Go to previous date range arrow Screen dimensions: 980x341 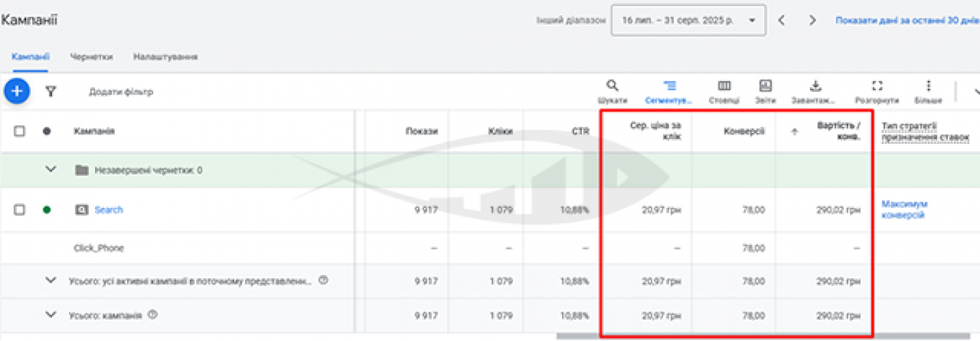[781, 20]
